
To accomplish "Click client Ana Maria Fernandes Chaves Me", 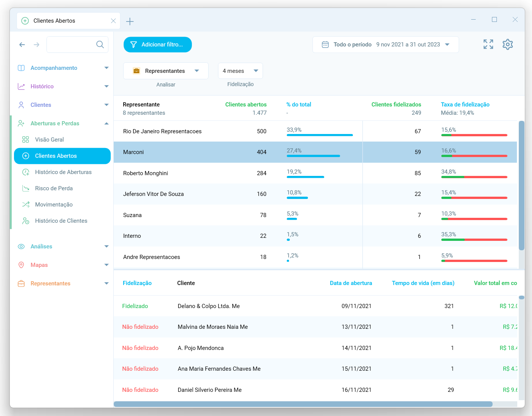I will click(219, 369).
